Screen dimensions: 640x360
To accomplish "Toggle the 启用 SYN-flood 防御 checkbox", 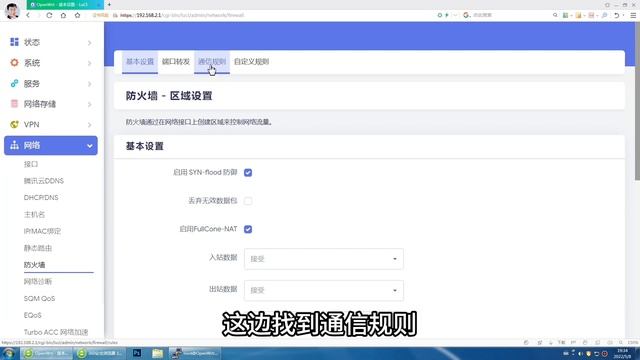I will (248, 173).
